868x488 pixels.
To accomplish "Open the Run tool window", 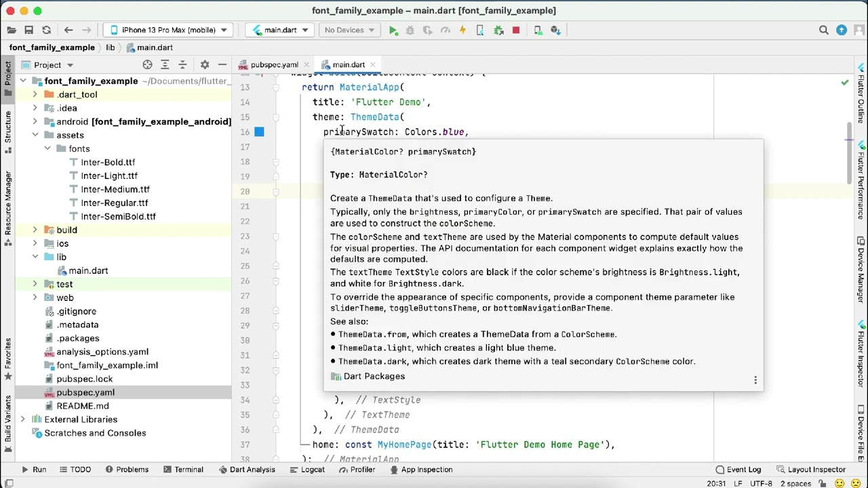I will [33, 469].
